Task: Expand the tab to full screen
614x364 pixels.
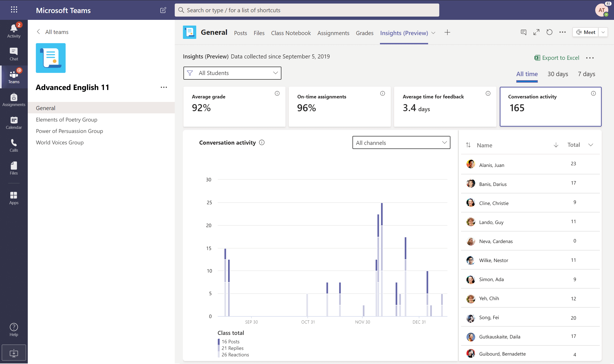Action: pos(536,32)
